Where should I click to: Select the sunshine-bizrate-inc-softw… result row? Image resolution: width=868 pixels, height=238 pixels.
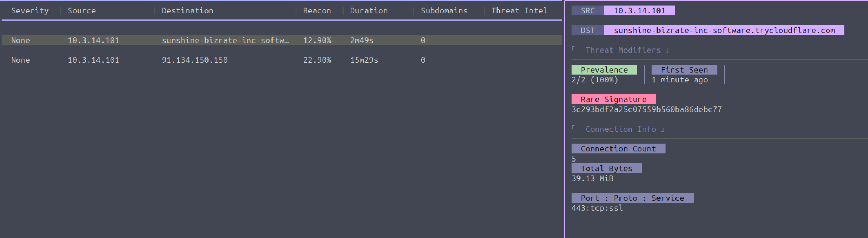click(225, 40)
